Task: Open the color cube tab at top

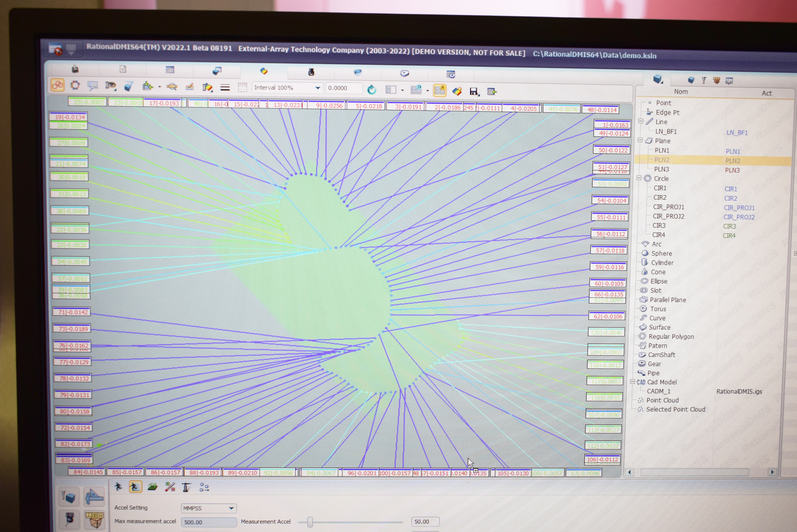Action: click(x=263, y=71)
